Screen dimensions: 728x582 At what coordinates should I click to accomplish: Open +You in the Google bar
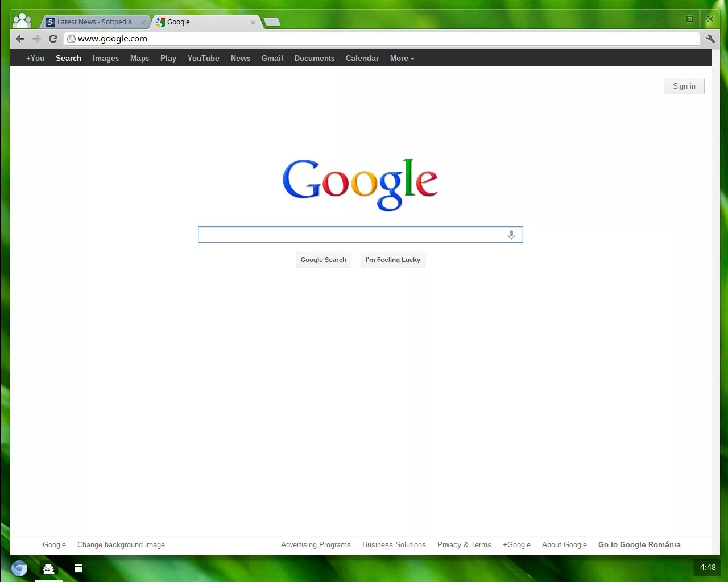tap(35, 58)
